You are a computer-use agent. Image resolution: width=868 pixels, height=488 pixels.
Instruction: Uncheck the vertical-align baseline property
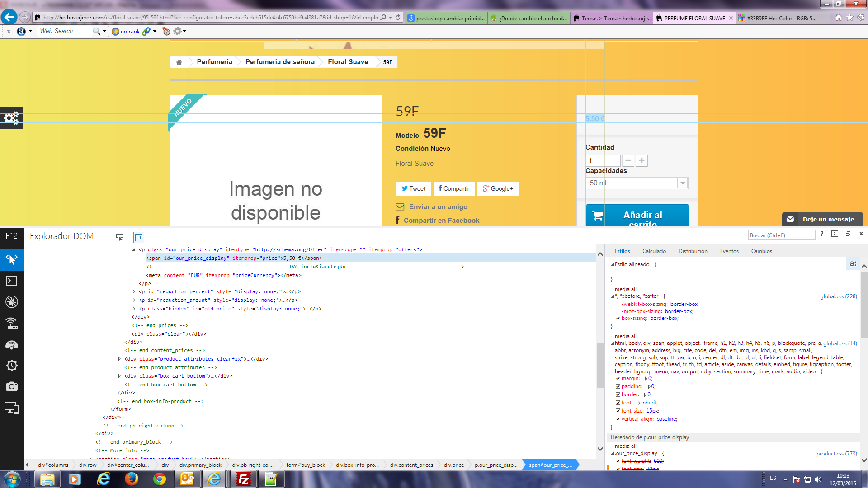pyautogui.click(x=618, y=419)
